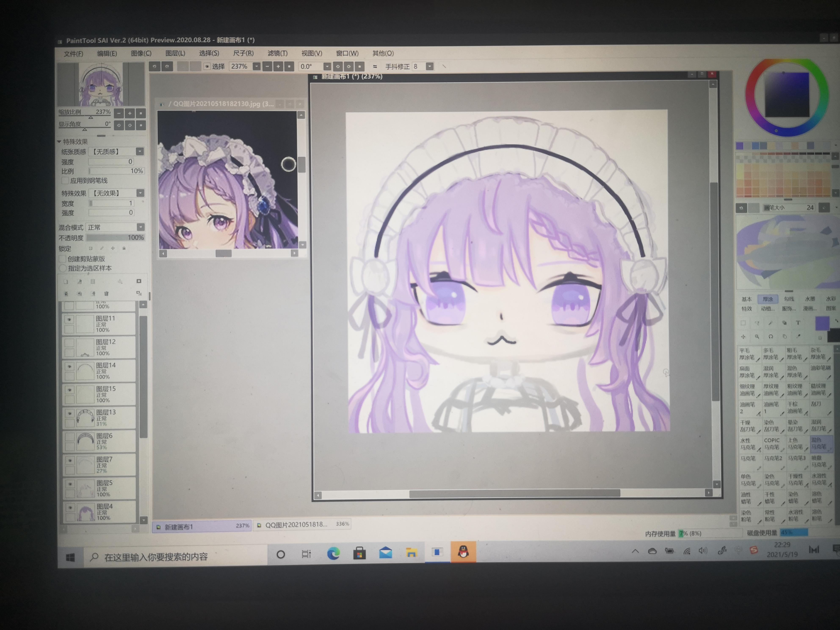Open the 滤镜(T) menu
840x630 pixels.
tap(278, 54)
